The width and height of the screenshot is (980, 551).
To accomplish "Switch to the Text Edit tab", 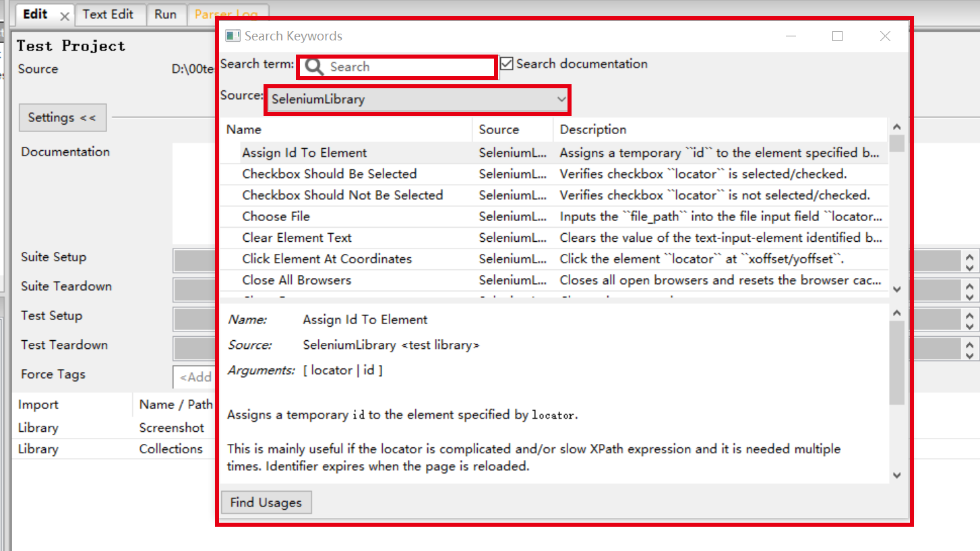I will pos(108,14).
